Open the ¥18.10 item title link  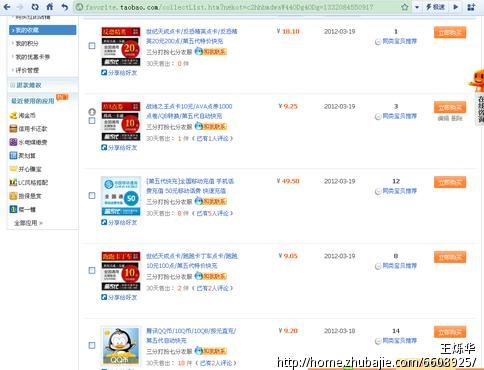tap(192, 36)
